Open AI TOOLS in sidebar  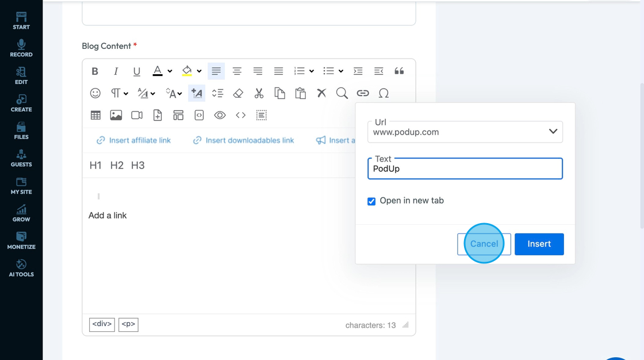point(21,269)
